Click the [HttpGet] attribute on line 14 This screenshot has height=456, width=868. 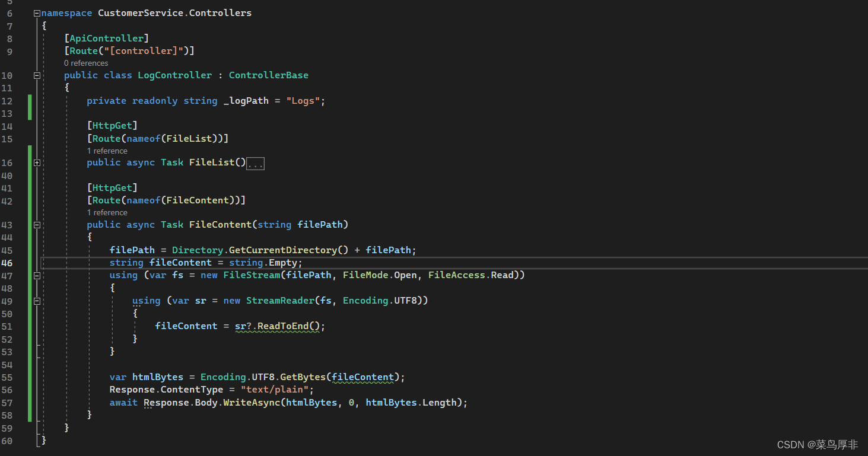pyautogui.click(x=112, y=126)
